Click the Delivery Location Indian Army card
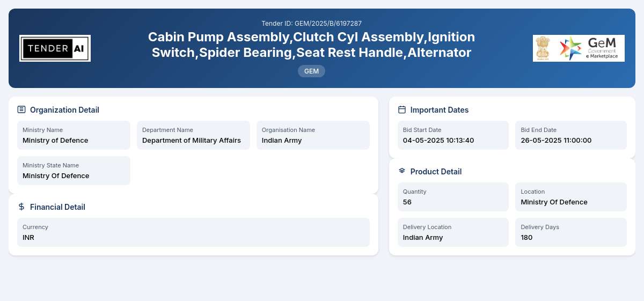The height and width of the screenshot is (301, 644). click(x=453, y=232)
